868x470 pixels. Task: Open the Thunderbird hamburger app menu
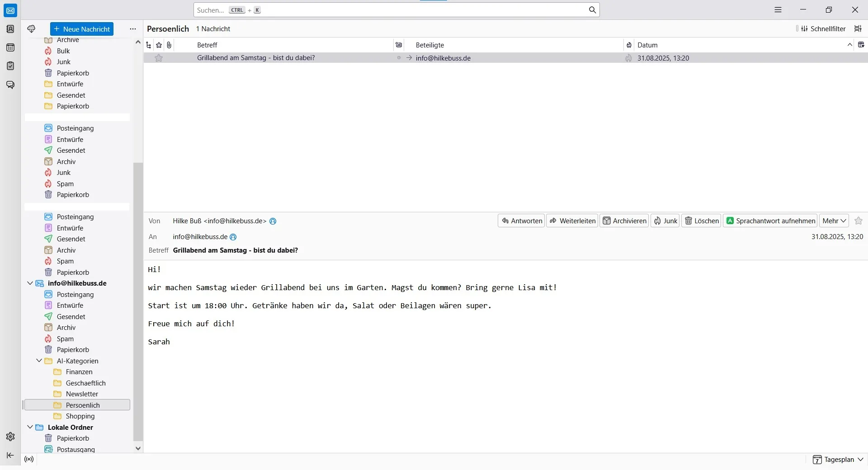tap(778, 9)
